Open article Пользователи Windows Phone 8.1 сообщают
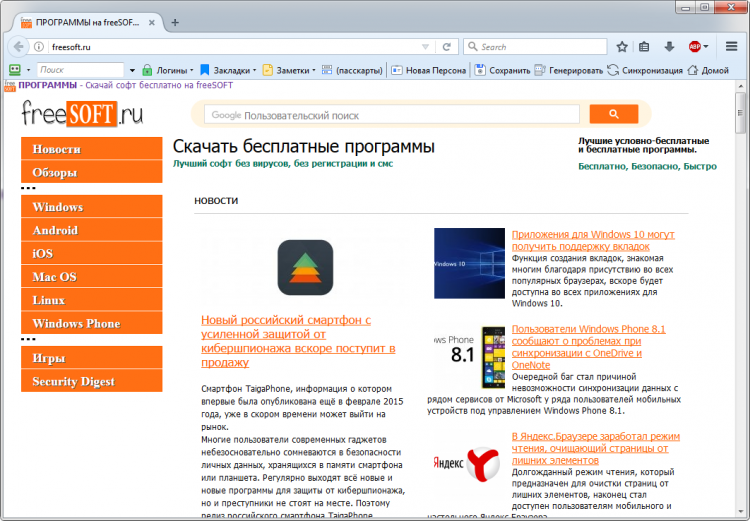Image resolution: width=750 pixels, height=521 pixels. [588, 347]
